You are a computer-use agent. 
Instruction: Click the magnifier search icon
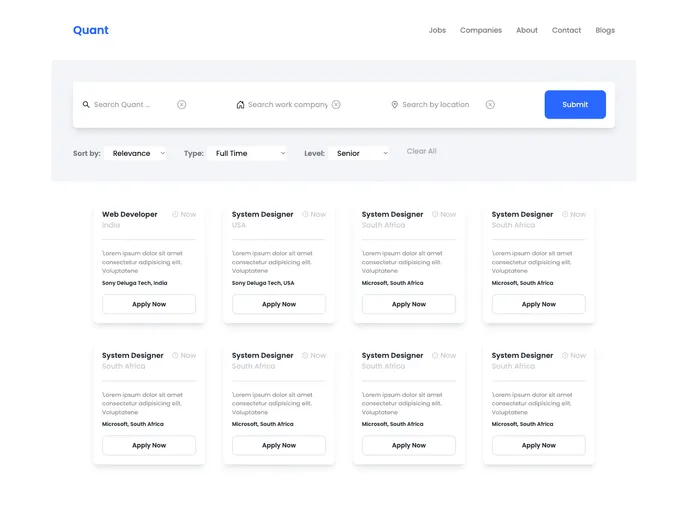(86, 105)
